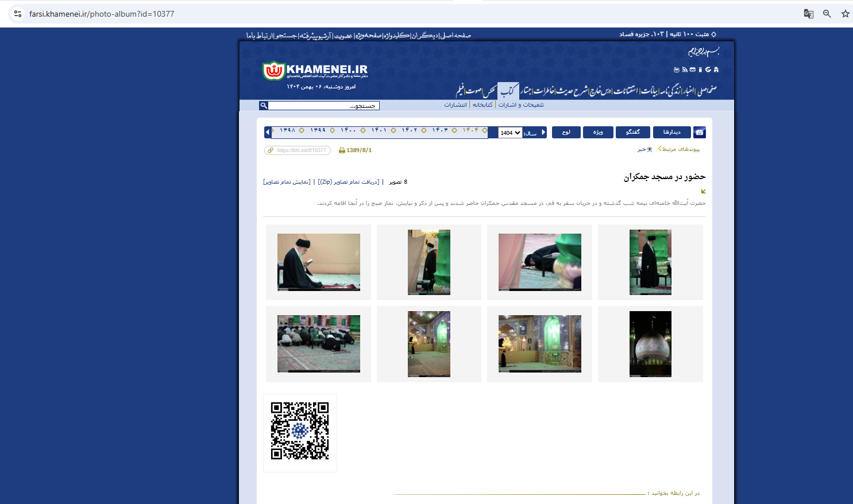Select the عکس tab in the main menu
The height and width of the screenshot is (504, 853).
pos(489,91)
